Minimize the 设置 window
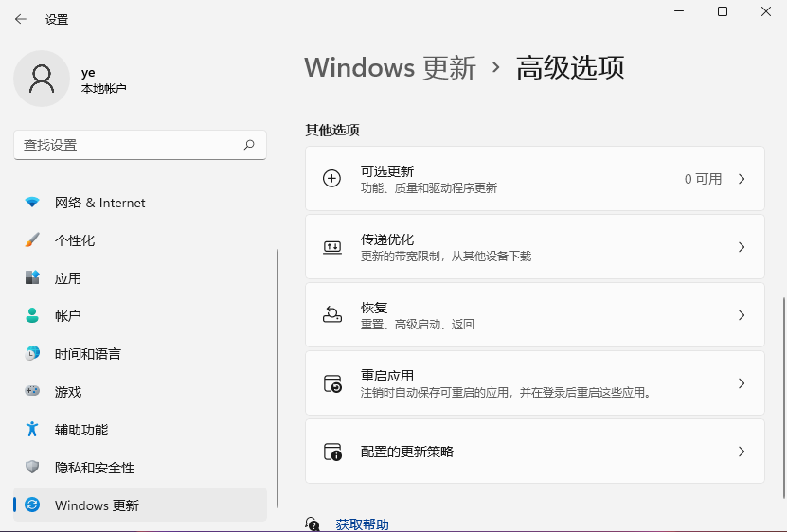This screenshot has width=787, height=532. (x=679, y=11)
